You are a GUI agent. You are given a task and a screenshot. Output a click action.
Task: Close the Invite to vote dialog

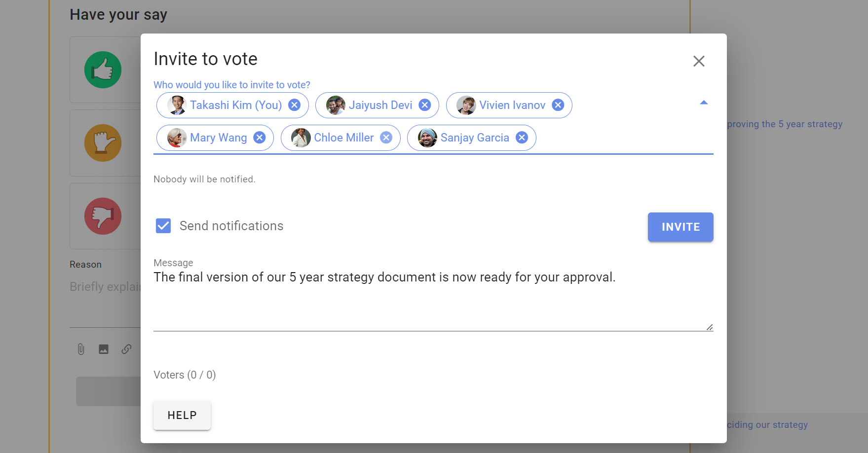(699, 61)
